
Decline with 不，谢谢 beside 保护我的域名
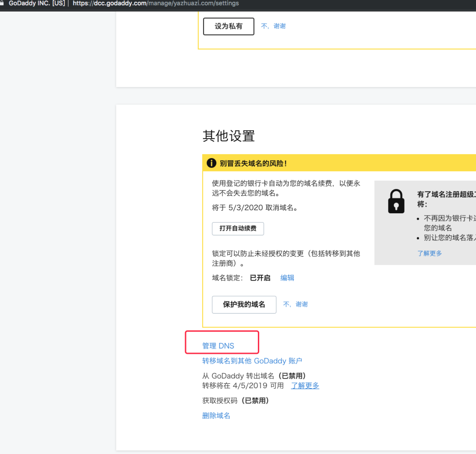(295, 304)
